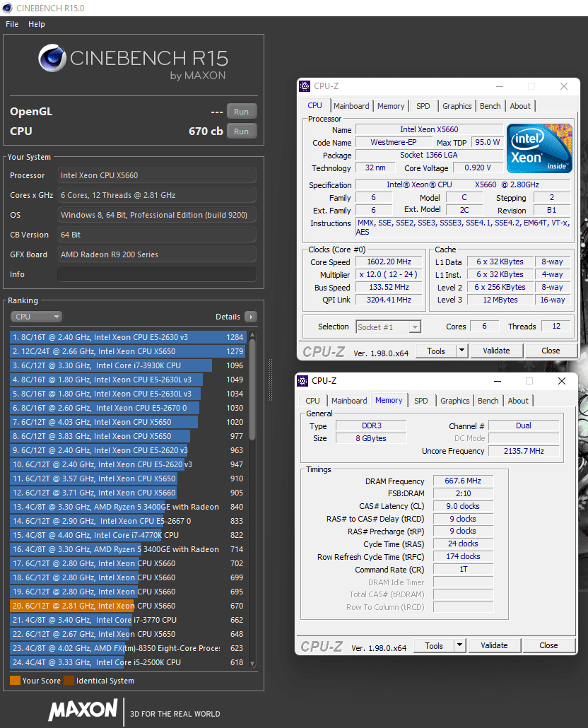Image resolution: width=588 pixels, height=728 pixels.
Task: Click the MAXON logo at bottom
Action: 83,710
